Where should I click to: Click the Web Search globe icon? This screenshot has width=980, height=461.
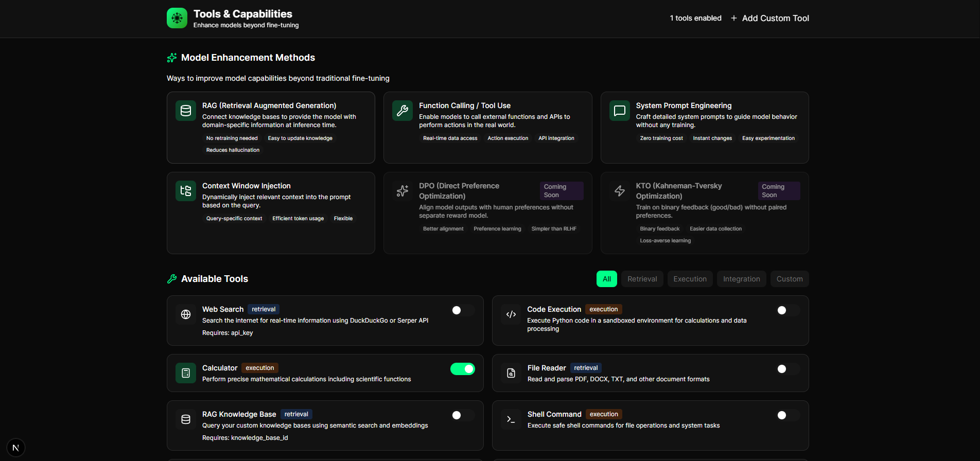click(186, 314)
